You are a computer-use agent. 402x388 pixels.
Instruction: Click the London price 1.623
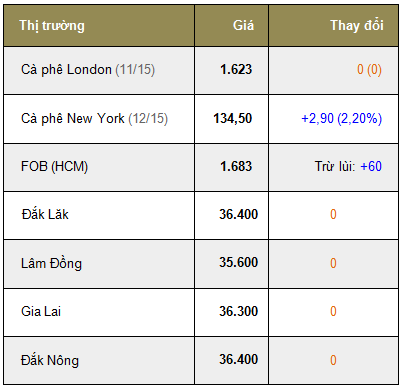click(x=236, y=69)
